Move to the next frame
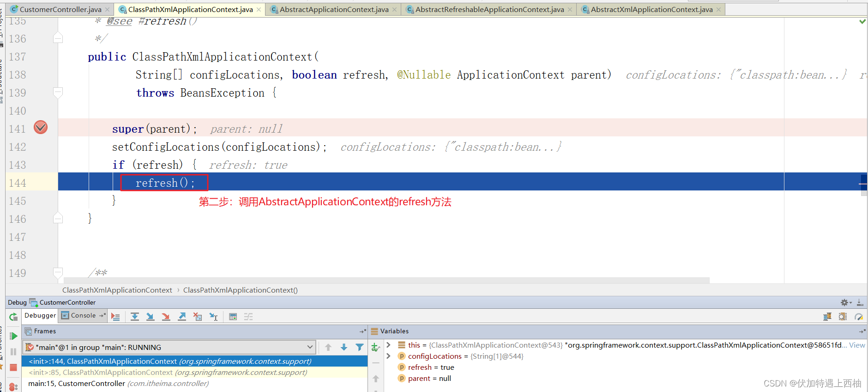Image resolution: width=868 pixels, height=392 pixels. coord(344,347)
